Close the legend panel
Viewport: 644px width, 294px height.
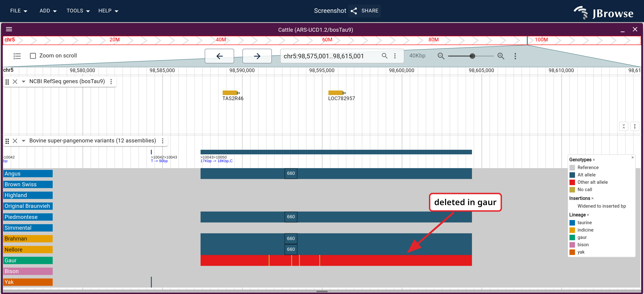point(632,158)
